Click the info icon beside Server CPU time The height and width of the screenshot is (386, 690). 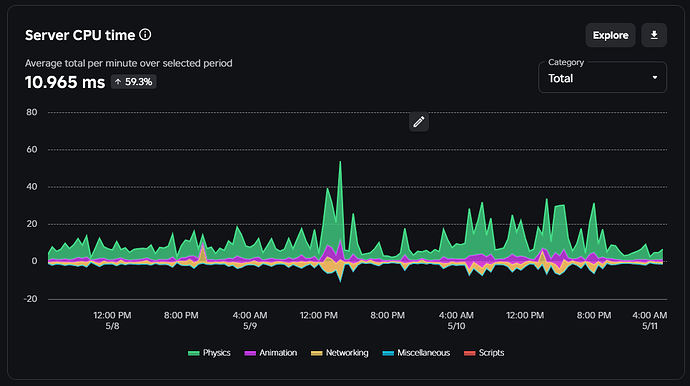tap(145, 35)
